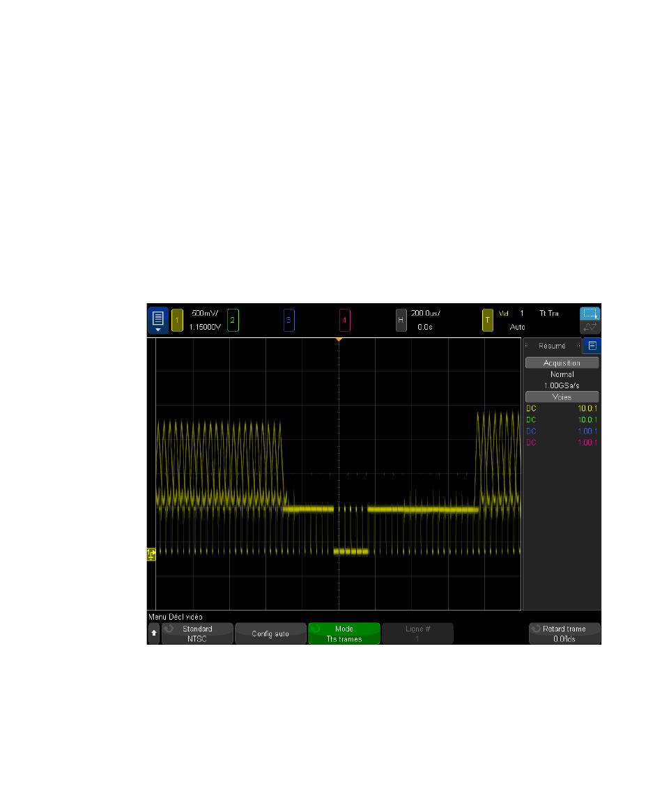Open the Mode Tts trames softkey
The image size is (662, 812).
click(x=344, y=634)
